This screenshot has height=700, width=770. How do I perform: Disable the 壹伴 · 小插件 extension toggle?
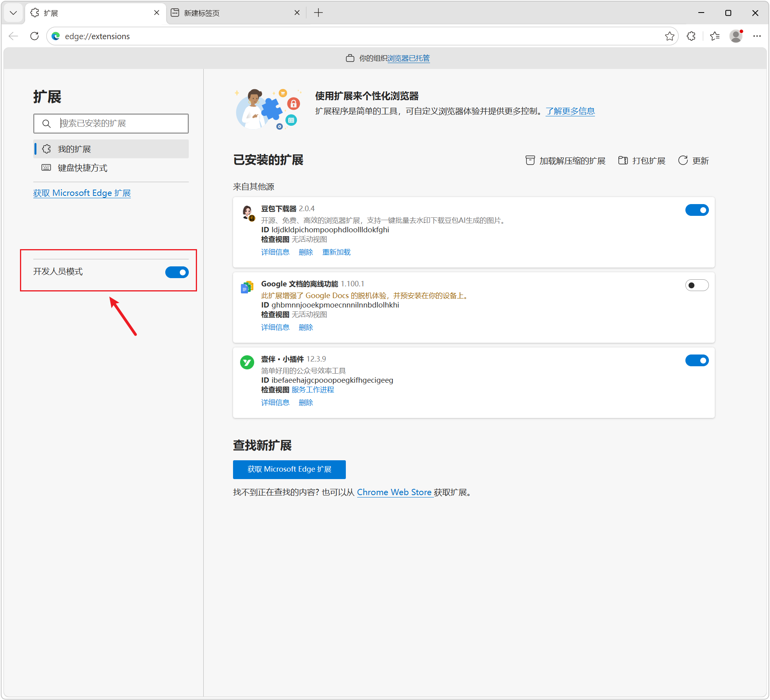[697, 361]
